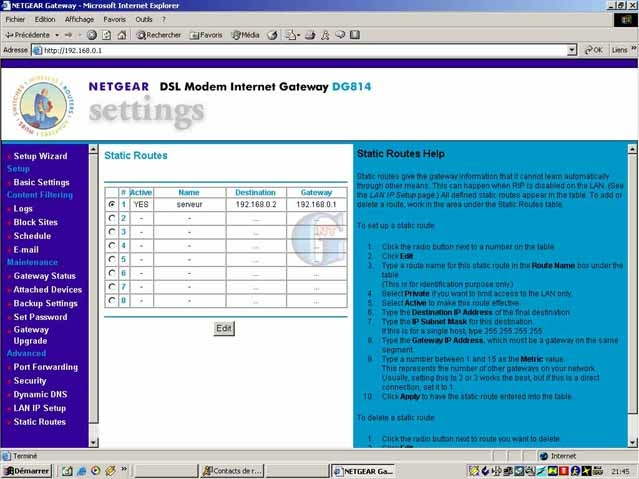Screen dimensions: 639x479
Task: Expand the address bar dropdown arrow
Action: coord(572,50)
